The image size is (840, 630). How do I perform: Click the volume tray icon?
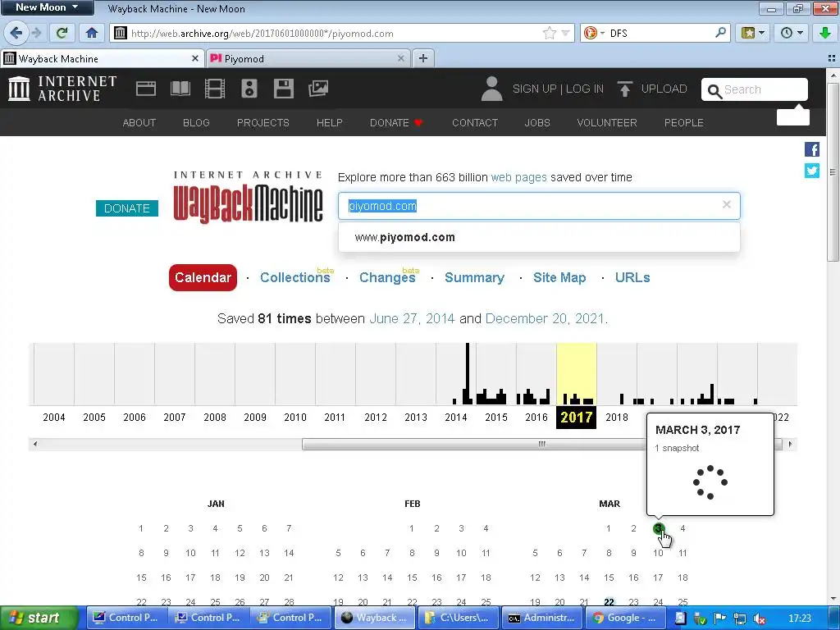(x=759, y=619)
